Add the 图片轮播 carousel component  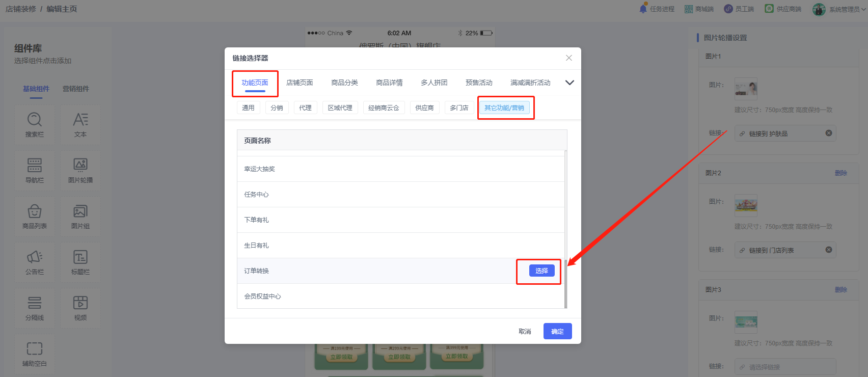[x=80, y=171]
